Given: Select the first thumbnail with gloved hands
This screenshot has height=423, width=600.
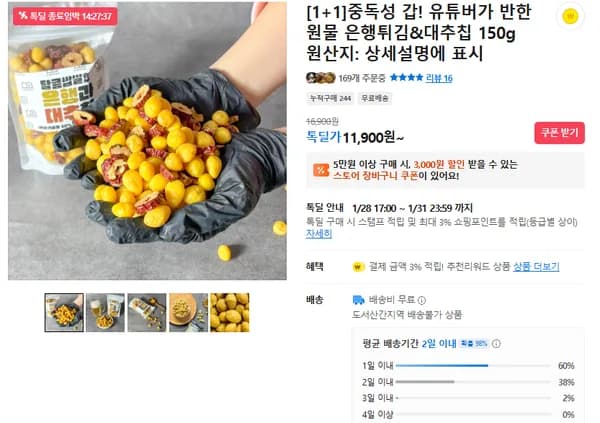Looking at the screenshot, I should pyautogui.click(x=64, y=312).
